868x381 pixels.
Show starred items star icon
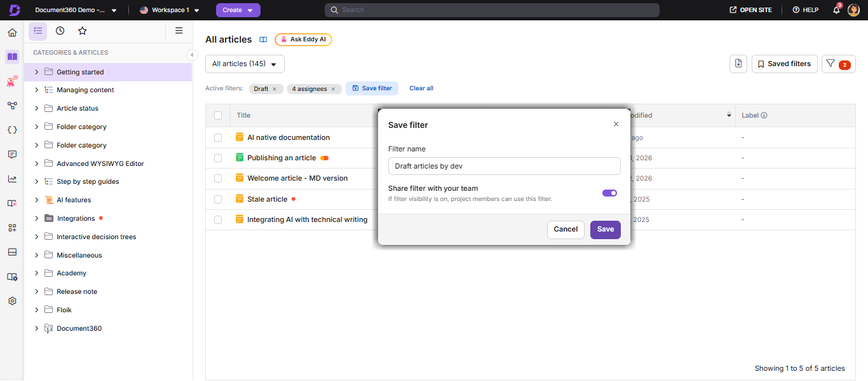pos(82,31)
